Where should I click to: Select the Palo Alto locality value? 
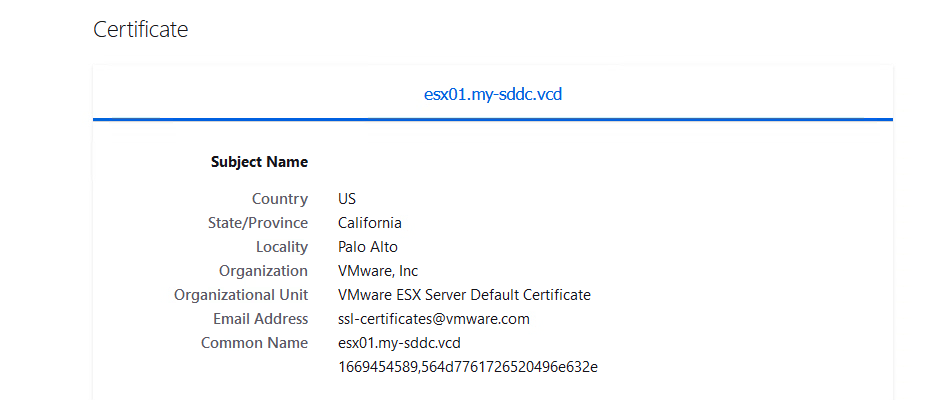tap(368, 247)
